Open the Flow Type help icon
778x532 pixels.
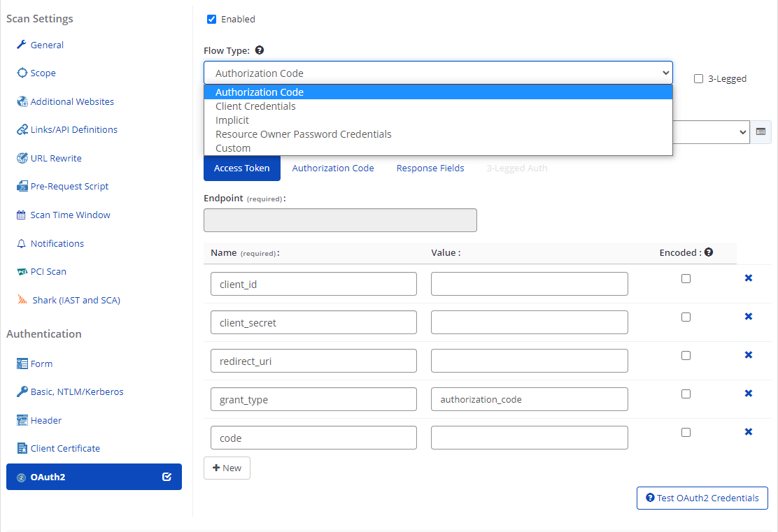[259, 50]
